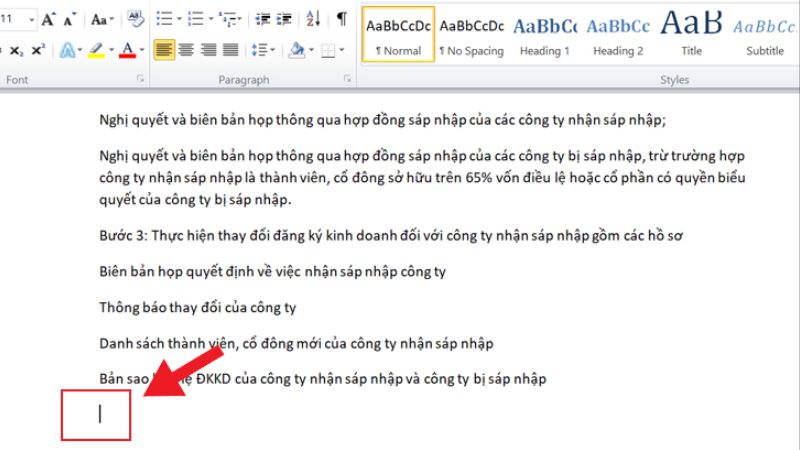Open Line Spacing dropdown arrow

tap(273, 50)
